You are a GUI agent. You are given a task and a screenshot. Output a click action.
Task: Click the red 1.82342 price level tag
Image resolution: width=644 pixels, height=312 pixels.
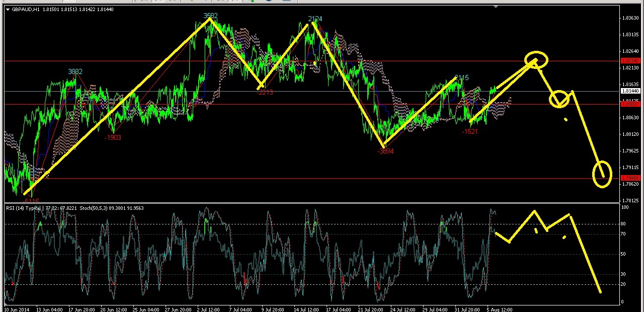click(630, 61)
